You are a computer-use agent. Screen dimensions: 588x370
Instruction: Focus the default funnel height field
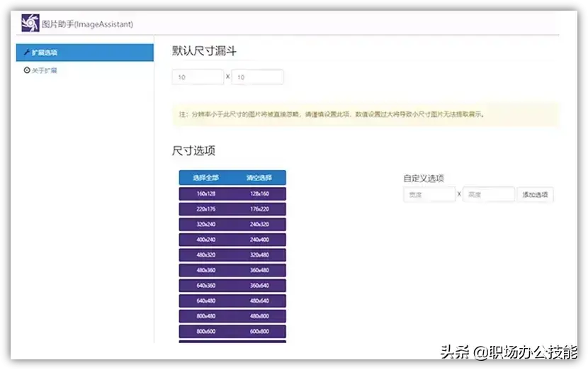(x=257, y=77)
